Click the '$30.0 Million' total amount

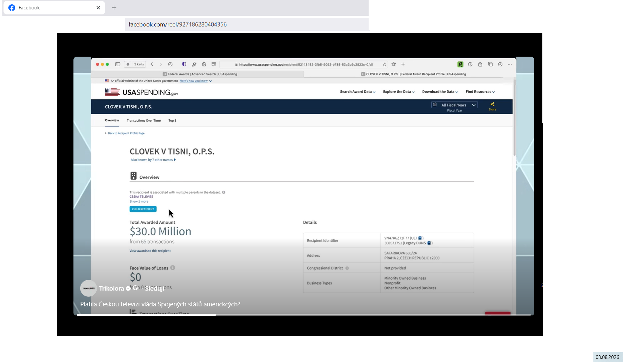click(x=160, y=231)
